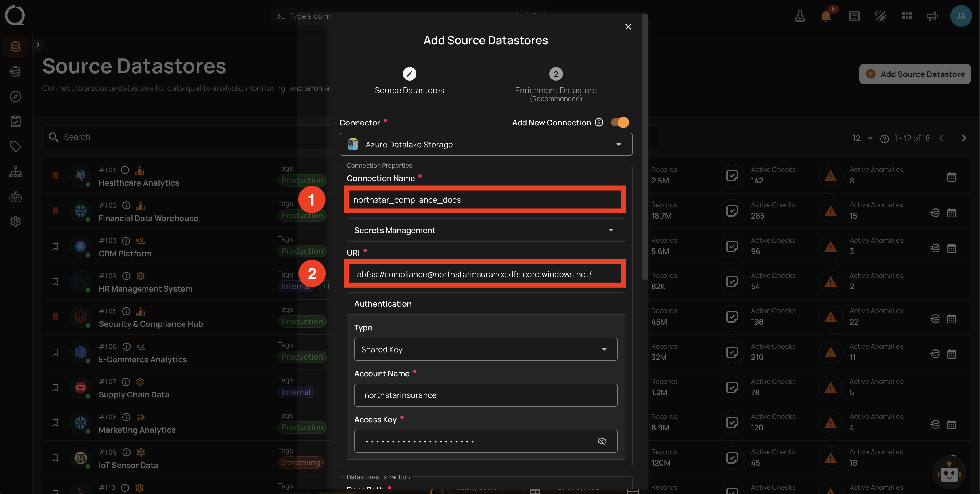This screenshot has height=494, width=980.
Task: Open notifications bell with 6 badge
Action: click(826, 16)
